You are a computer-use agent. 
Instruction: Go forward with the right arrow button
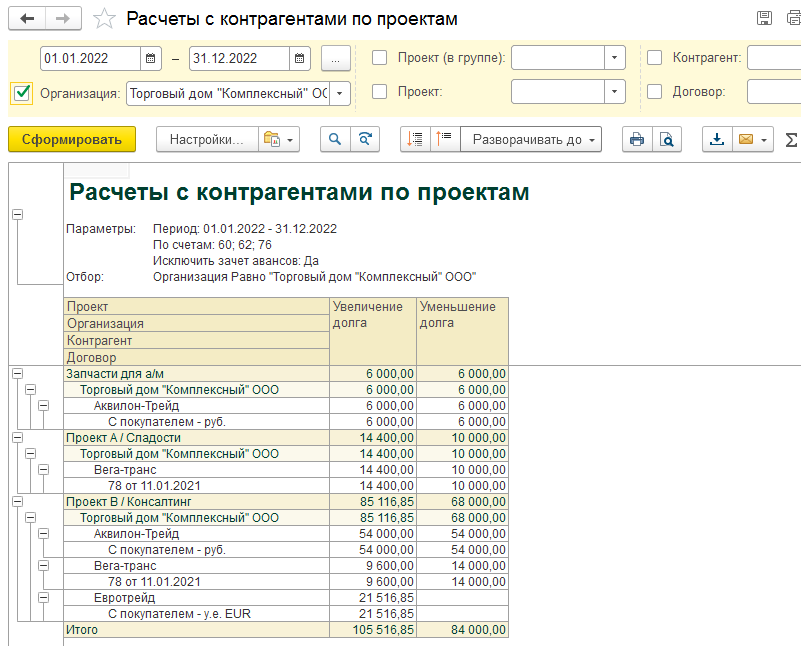click(63, 19)
